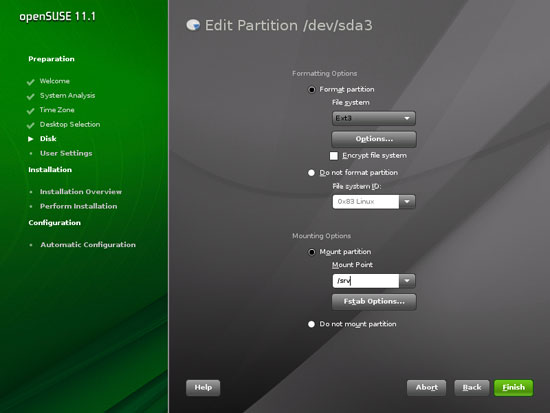Click the arrow marker beside Disk step
550x413 pixels.
coord(31,139)
